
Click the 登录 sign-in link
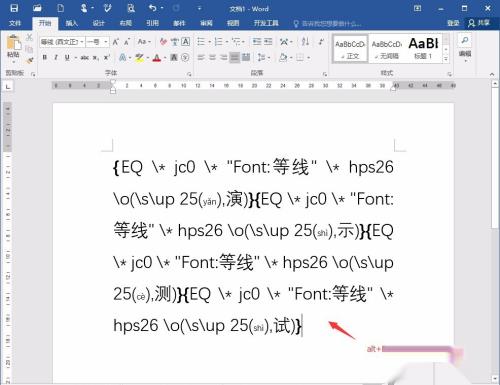tap(453, 23)
